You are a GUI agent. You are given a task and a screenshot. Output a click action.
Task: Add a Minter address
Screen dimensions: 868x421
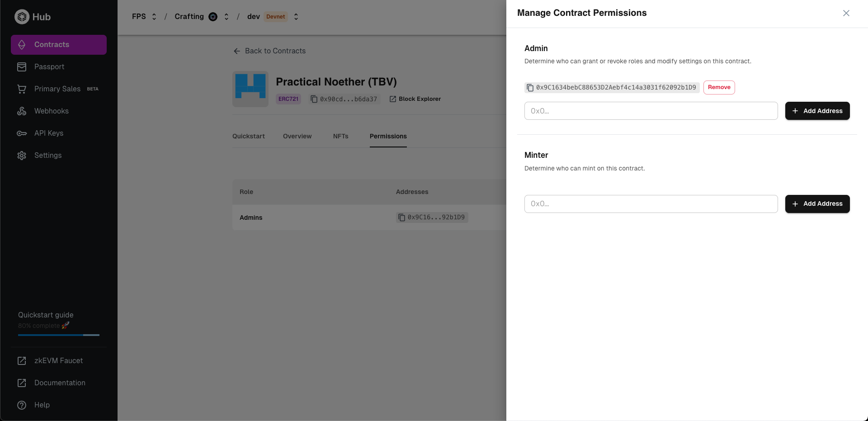[x=817, y=204]
